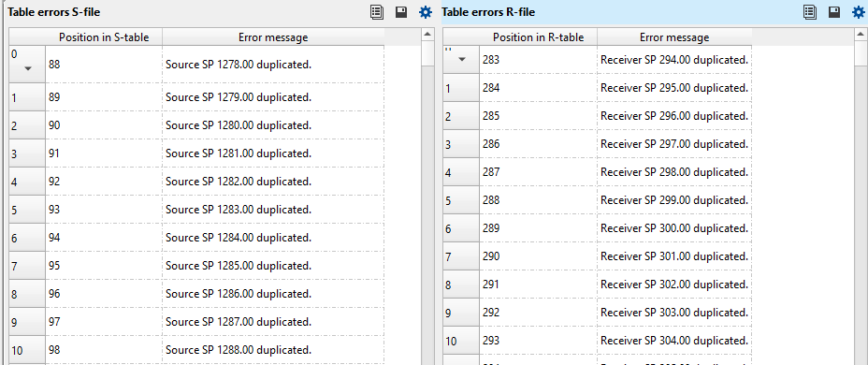This screenshot has width=868, height=365.
Task: Click Error message header in R-file table
Action: click(674, 37)
